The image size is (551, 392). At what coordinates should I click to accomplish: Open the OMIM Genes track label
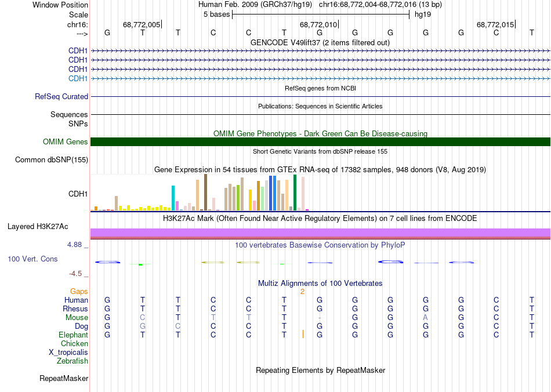(x=65, y=141)
